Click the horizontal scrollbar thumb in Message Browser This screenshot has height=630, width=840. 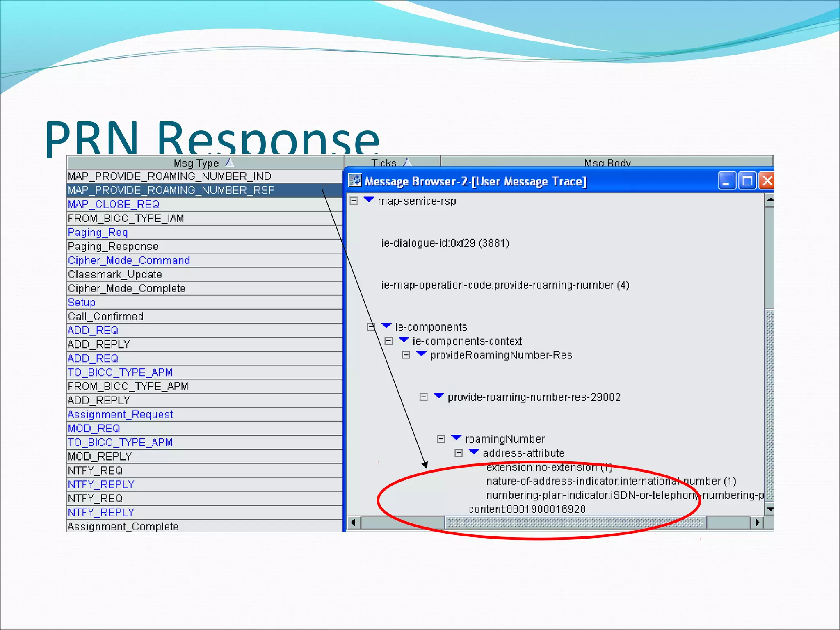575,523
